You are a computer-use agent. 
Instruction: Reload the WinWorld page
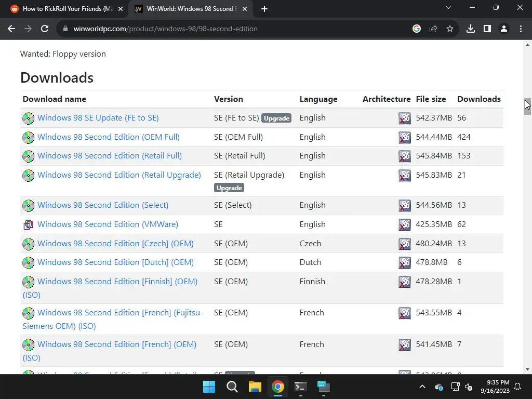coord(45,29)
